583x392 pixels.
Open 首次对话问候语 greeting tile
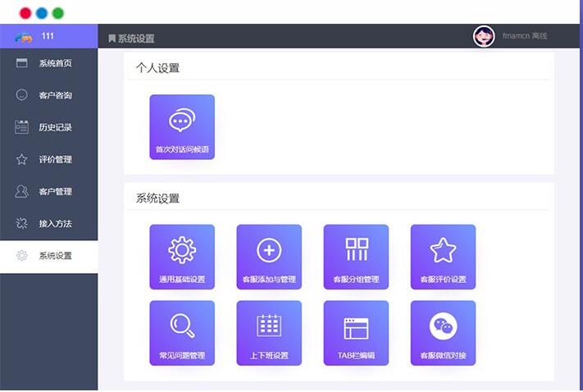point(182,127)
